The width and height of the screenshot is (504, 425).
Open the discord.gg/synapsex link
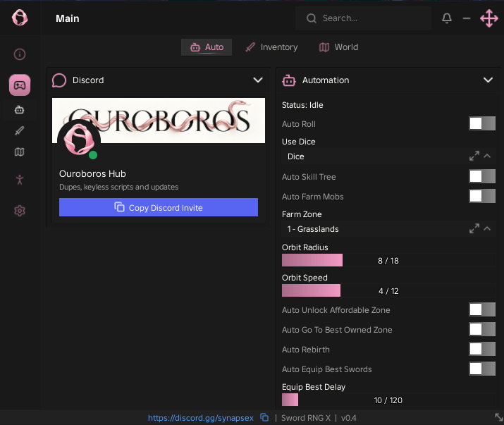coord(201,418)
